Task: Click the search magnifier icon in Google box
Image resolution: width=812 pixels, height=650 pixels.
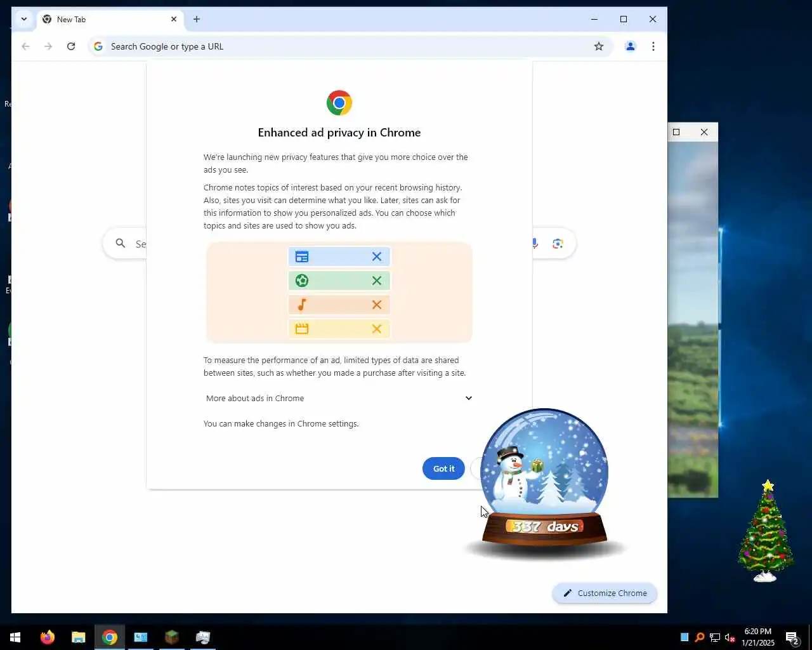Action: tap(121, 243)
